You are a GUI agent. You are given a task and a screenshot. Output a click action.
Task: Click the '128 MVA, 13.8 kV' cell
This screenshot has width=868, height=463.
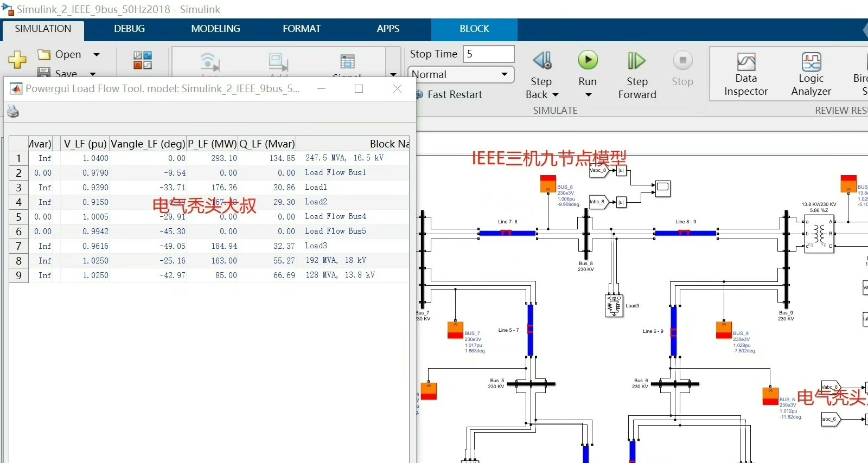(353, 275)
